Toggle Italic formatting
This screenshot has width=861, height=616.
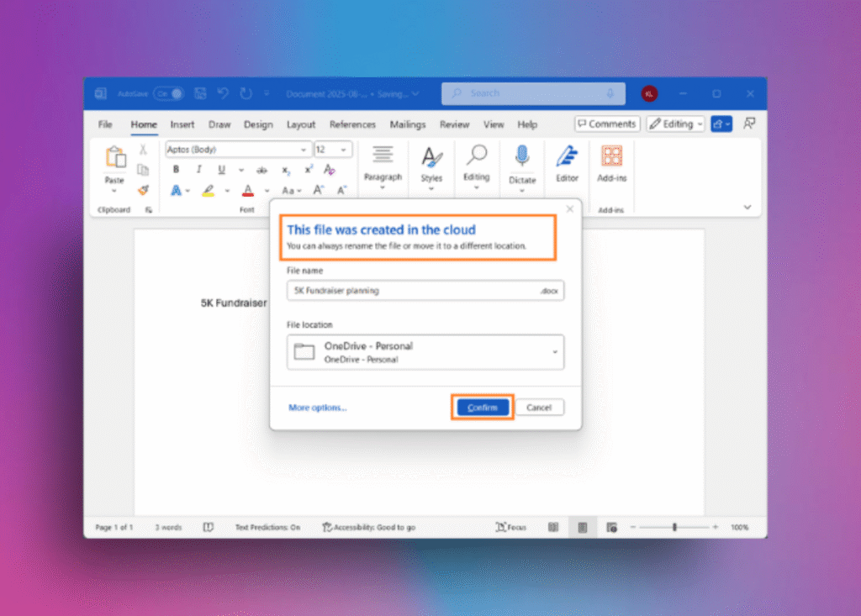click(x=199, y=170)
